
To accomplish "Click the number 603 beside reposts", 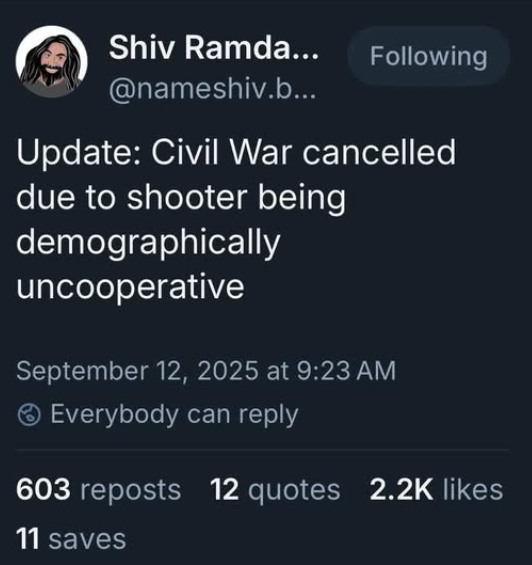I will (43, 490).
